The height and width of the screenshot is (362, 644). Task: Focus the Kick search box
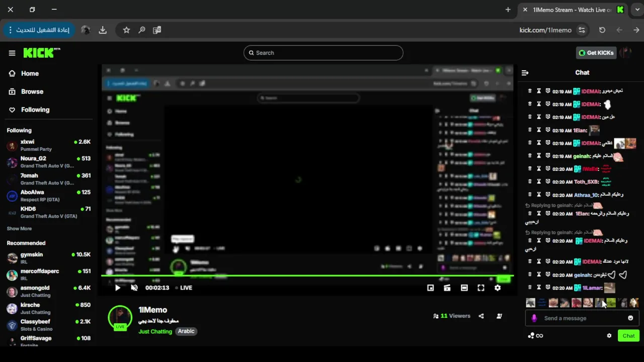tap(324, 53)
